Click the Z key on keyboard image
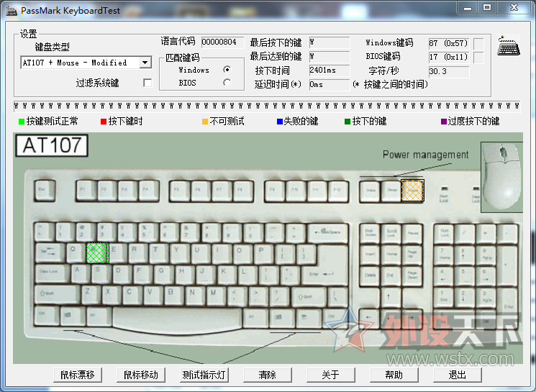 [91, 294]
